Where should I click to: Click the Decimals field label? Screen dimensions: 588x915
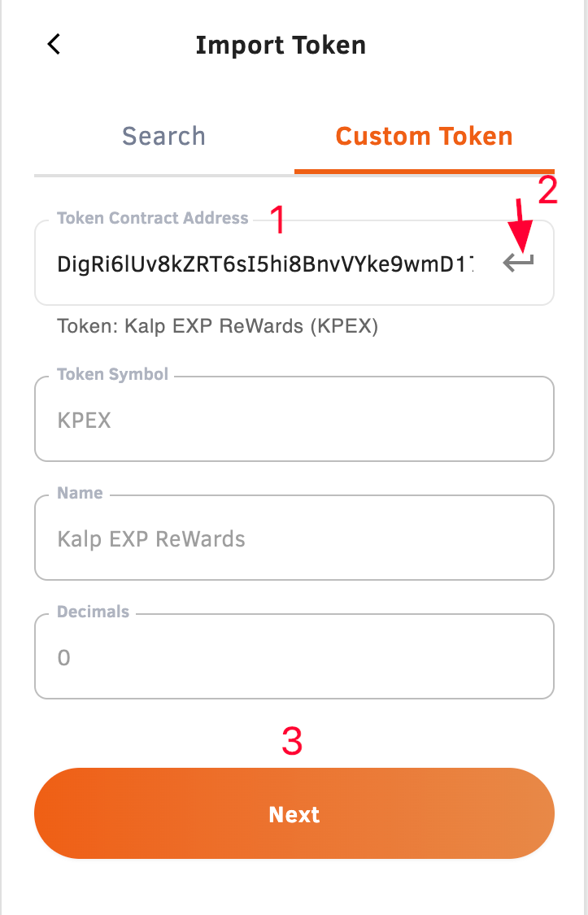[94, 612]
